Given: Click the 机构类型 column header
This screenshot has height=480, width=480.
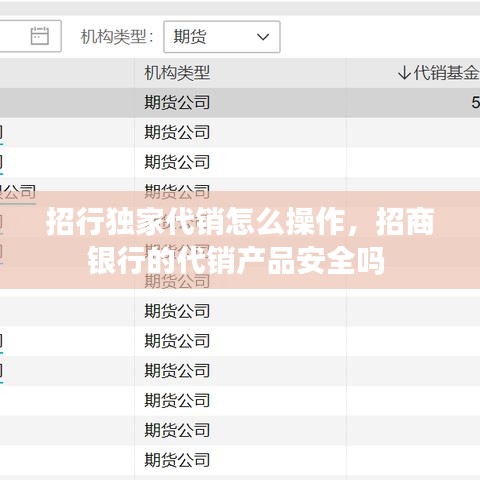Looking at the screenshot, I should pos(177,73).
